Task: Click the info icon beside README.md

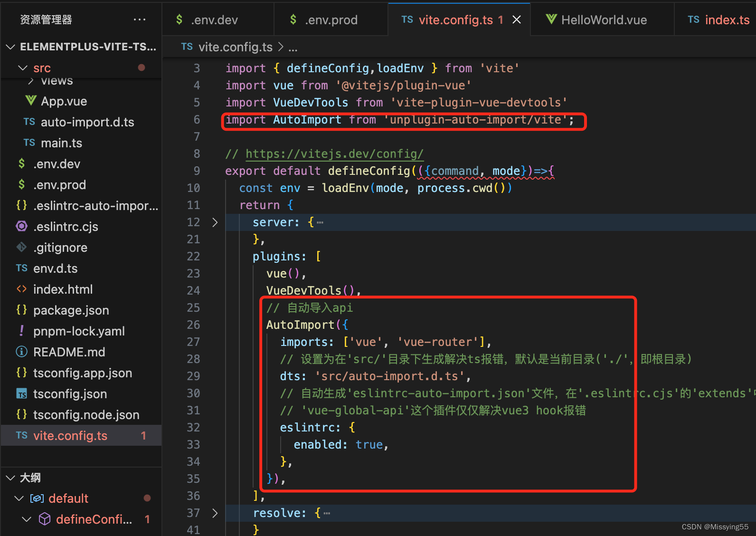Action: (x=22, y=352)
